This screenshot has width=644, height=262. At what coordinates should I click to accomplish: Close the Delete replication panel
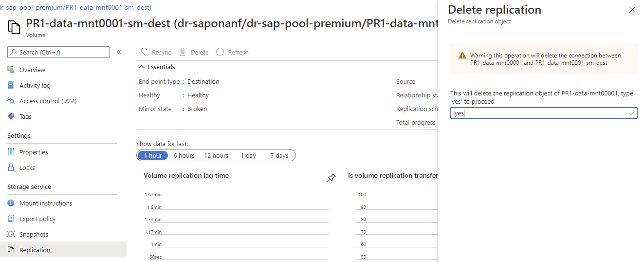pyautogui.click(x=632, y=10)
